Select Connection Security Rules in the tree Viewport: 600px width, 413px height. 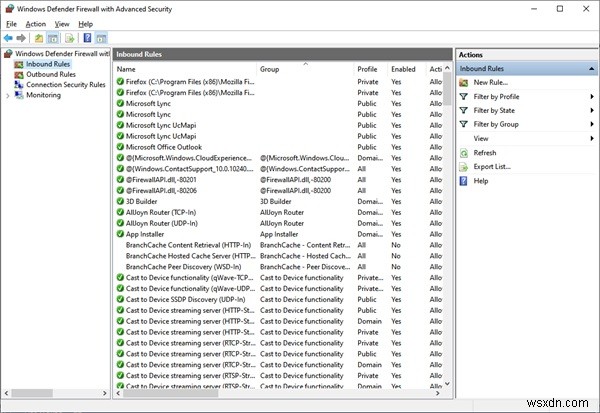(x=66, y=85)
